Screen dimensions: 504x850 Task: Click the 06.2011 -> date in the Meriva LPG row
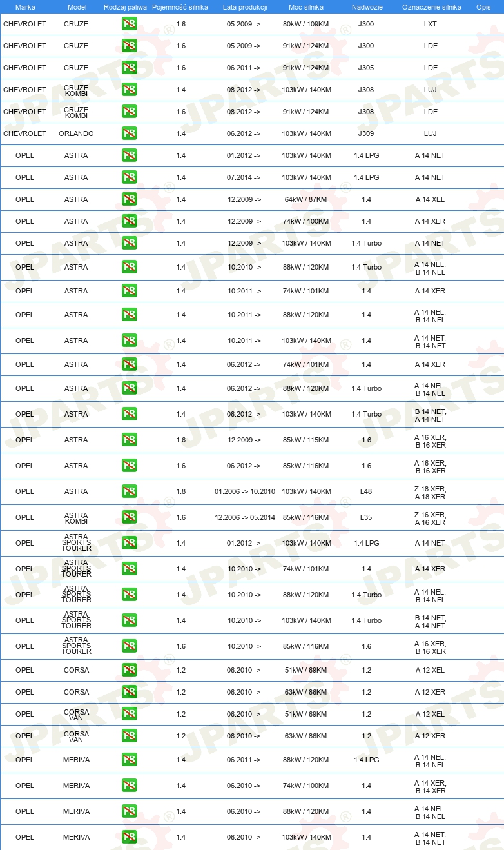(244, 760)
